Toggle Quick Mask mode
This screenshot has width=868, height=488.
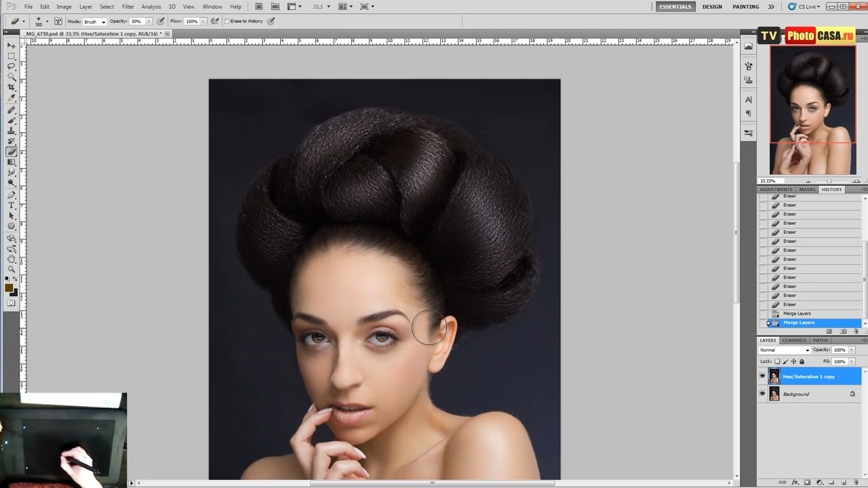pos(12,303)
